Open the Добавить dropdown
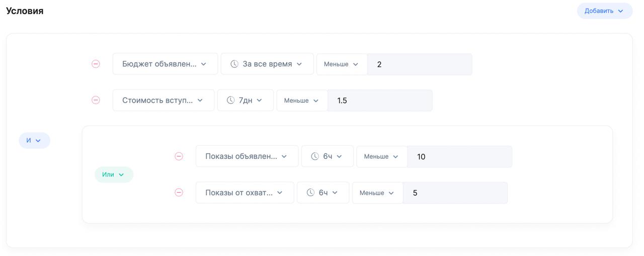This screenshot has height=256, width=644. click(x=604, y=11)
